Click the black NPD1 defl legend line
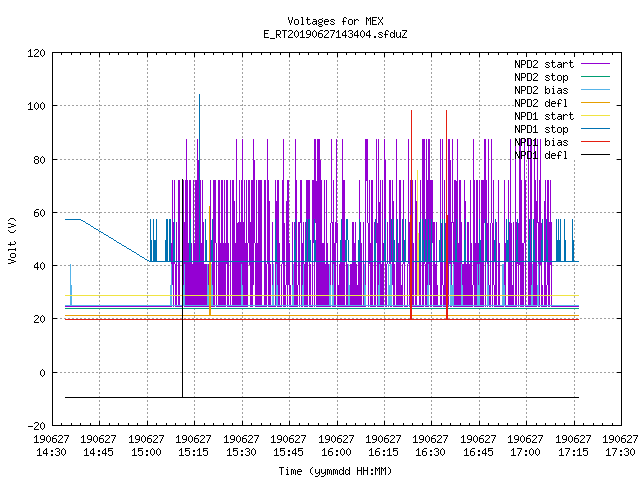This screenshot has height=480, width=640. click(595, 155)
